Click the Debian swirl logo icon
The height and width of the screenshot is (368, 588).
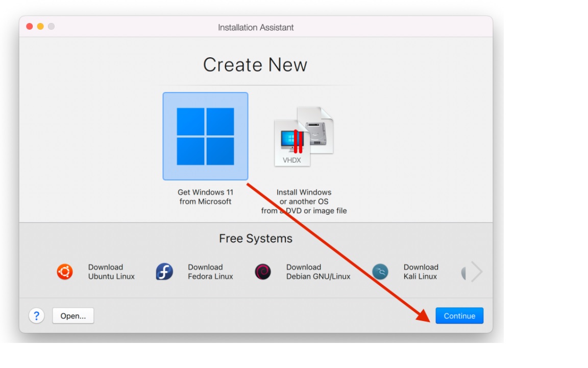263,272
